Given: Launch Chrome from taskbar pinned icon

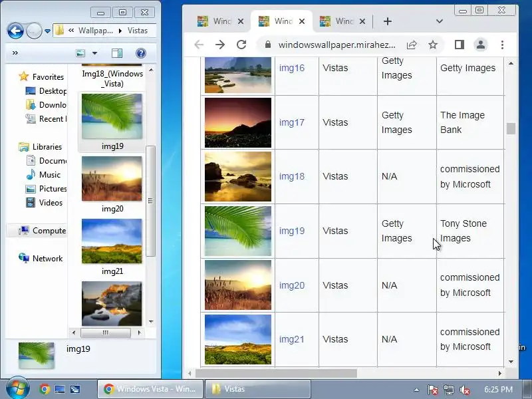Looking at the screenshot, I should pyautogui.click(x=45, y=389).
